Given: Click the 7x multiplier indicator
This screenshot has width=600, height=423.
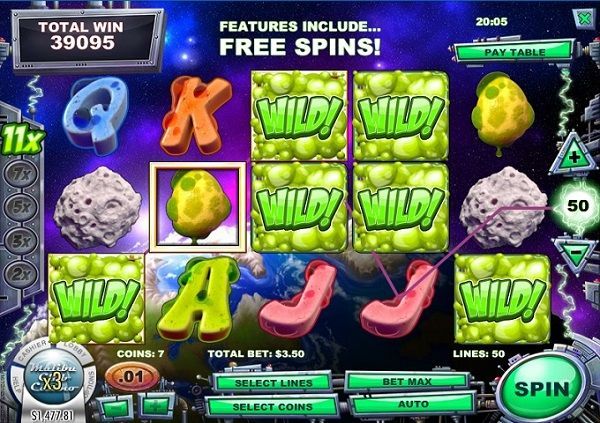Looking at the screenshot, I should click(21, 175).
